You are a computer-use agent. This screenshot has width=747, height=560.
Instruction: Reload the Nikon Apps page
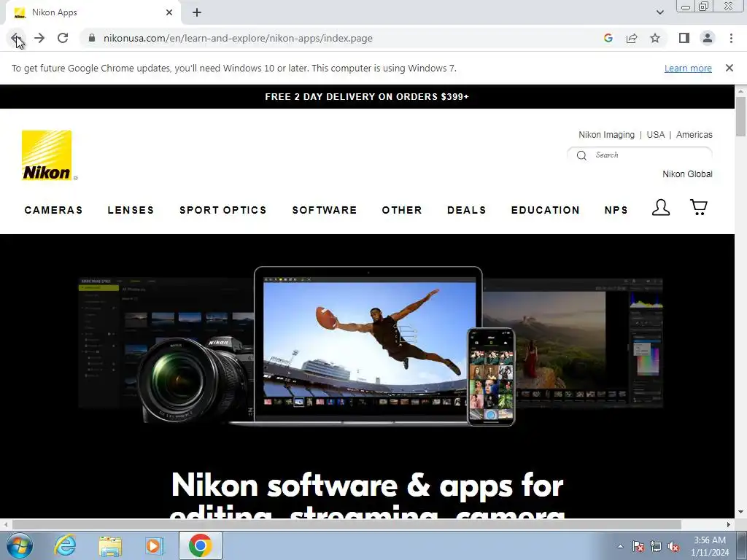(63, 38)
